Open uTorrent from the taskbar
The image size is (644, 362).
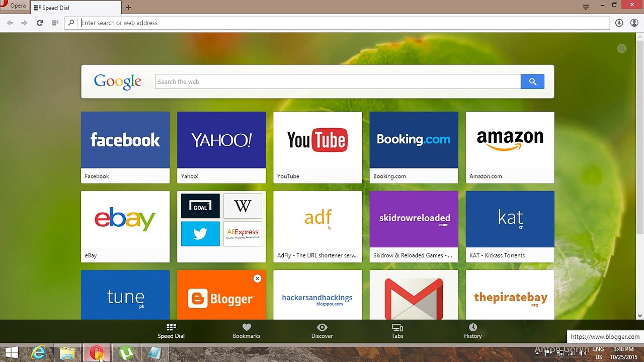click(x=125, y=353)
